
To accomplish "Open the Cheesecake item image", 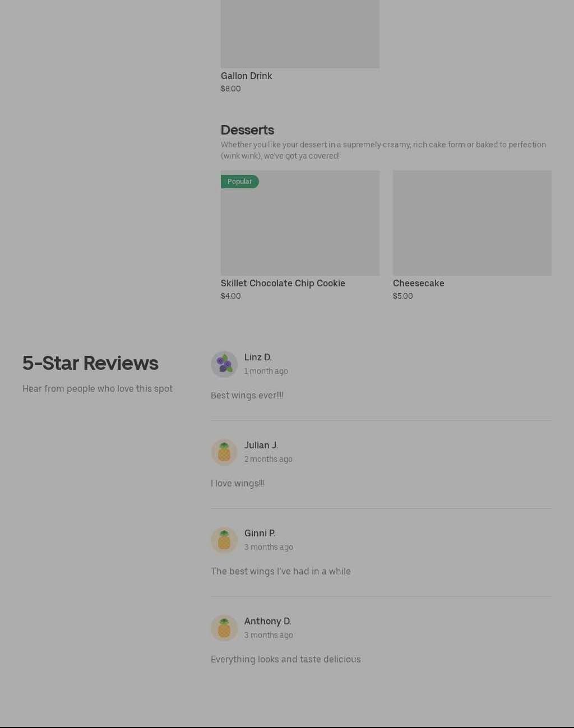I will pos(472,223).
